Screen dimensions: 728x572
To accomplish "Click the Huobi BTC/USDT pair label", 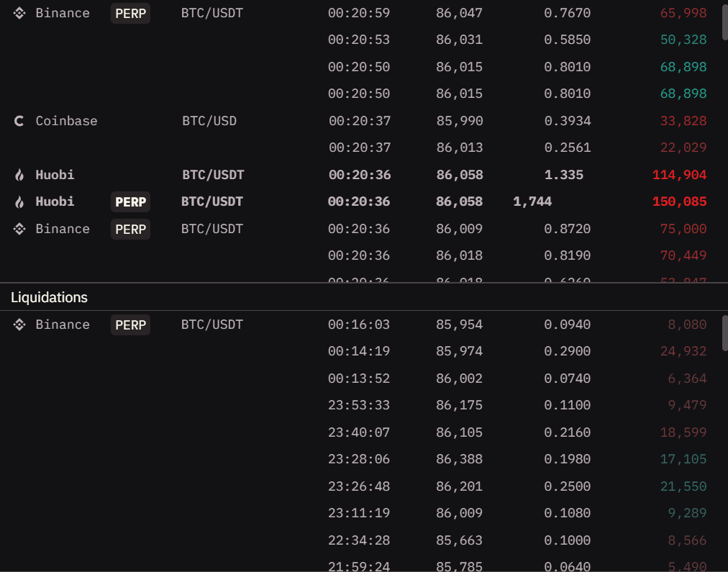I will 211,174.
